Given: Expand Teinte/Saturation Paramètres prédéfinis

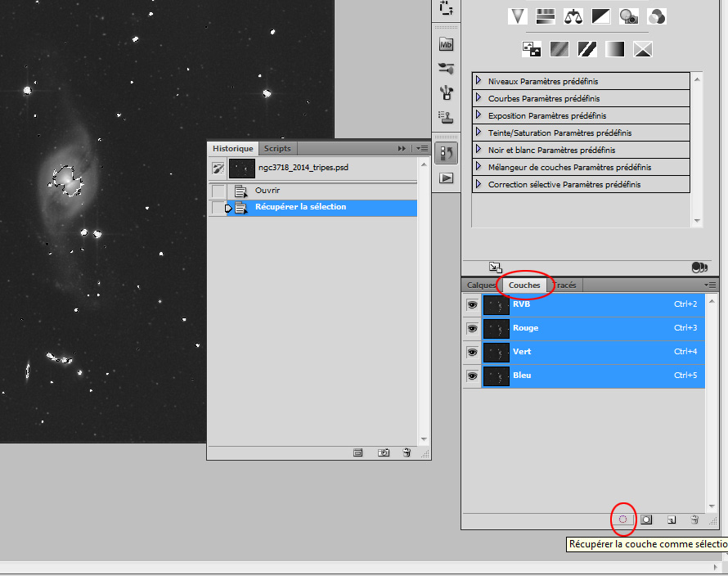Looking at the screenshot, I should tap(479, 133).
